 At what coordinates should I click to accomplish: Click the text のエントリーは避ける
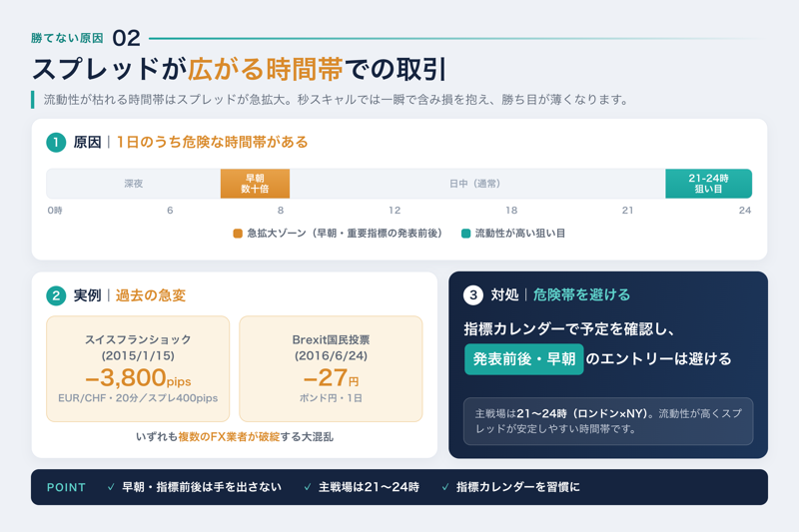[659, 359]
